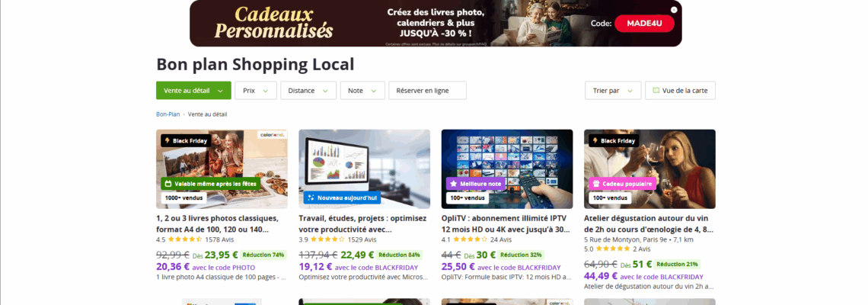Screen dimensions: 868x305
Task: Click the MADE4U promo code button
Action: pos(645,24)
